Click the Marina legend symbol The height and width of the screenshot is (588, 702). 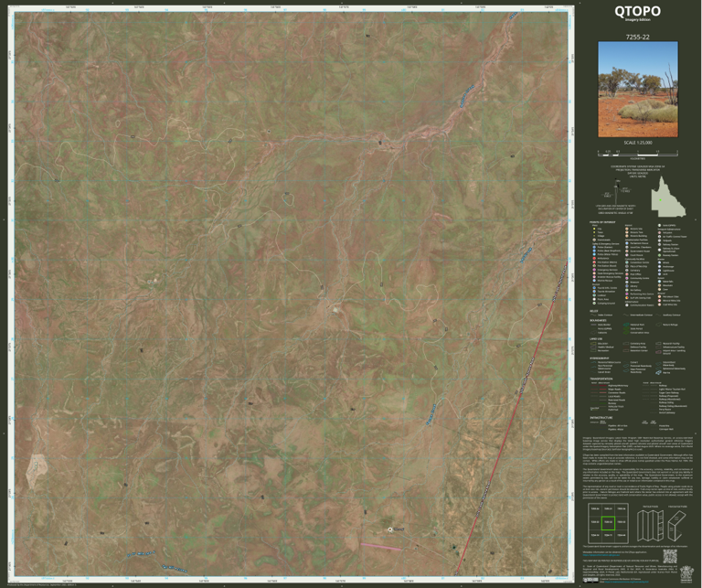[658, 372]
